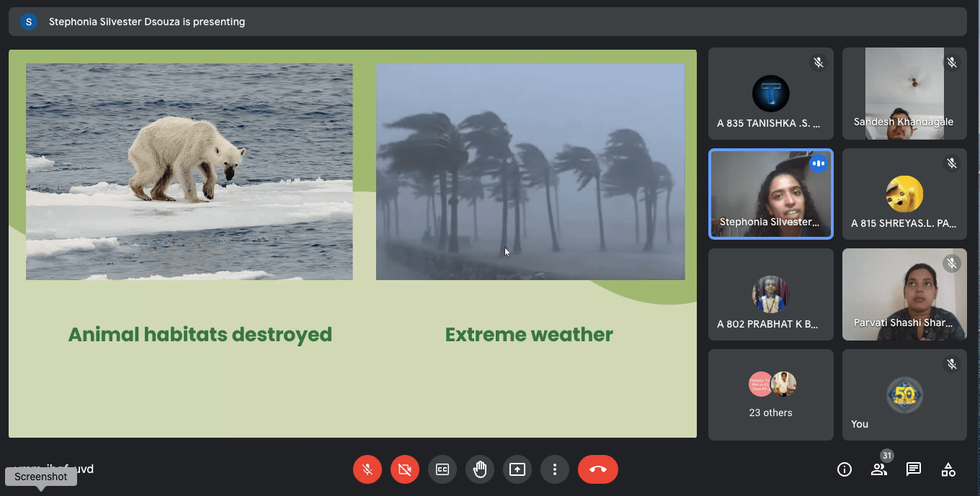
Task: Open the Activities panel
Action: pos(948,469)
